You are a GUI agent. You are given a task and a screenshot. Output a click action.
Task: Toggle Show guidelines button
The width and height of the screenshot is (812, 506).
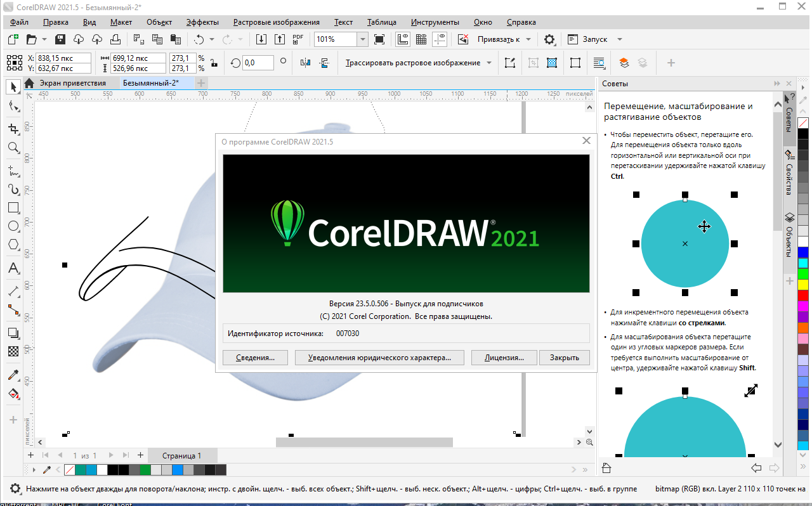tap(439, 39)
